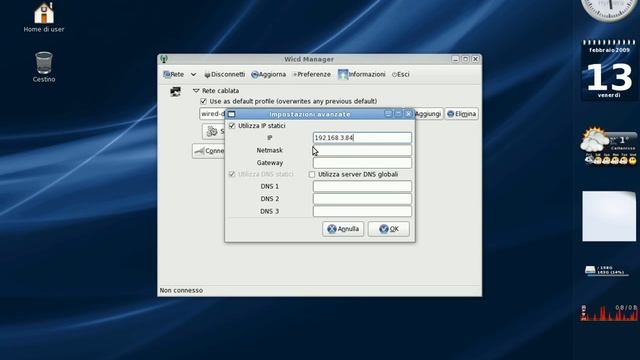Click the Aggiungi profile button

tap(428, 114)
